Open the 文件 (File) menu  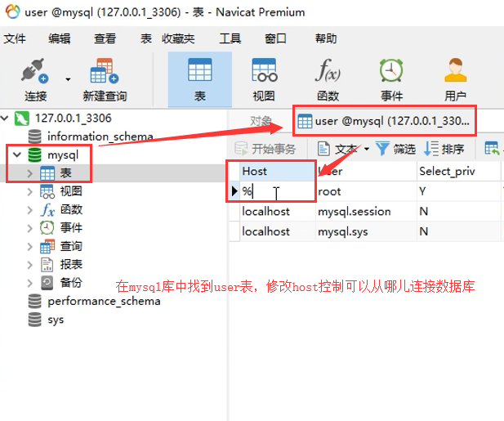(15, 38)
